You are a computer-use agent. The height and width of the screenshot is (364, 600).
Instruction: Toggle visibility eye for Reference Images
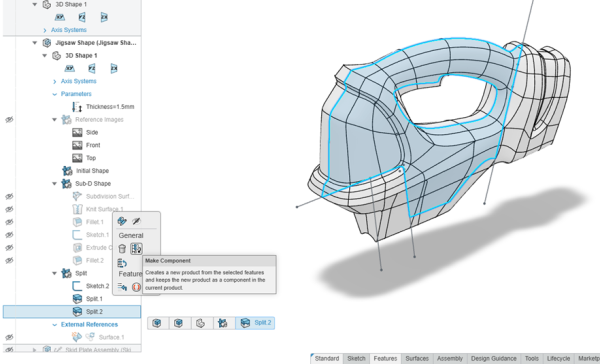pyautogui.click(x=9, y=120)
